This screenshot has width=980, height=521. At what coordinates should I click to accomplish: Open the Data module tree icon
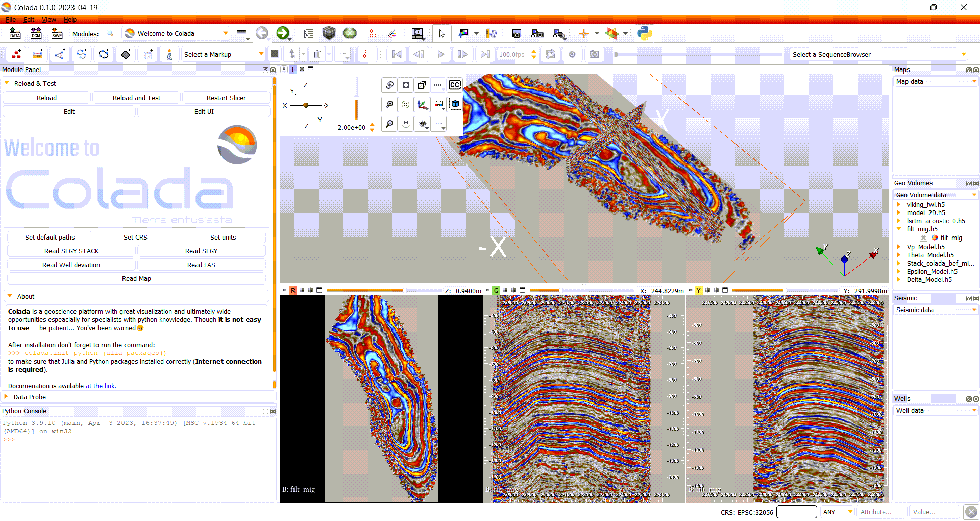click(x=308, y=34)
